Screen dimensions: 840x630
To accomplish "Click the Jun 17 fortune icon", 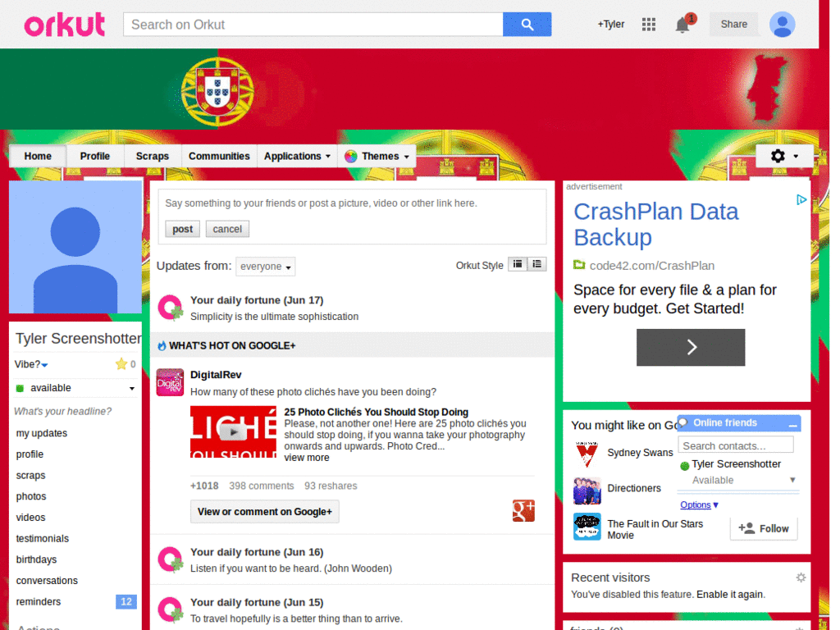I will click(x=171, y=308).
